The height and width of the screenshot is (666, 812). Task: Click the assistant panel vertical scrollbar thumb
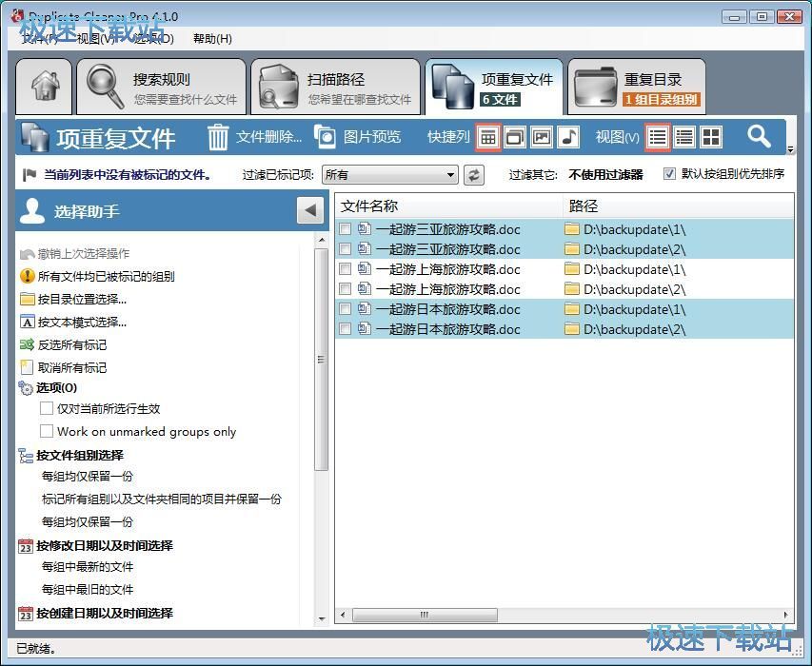pyautogui.click(x=322, y=359)
